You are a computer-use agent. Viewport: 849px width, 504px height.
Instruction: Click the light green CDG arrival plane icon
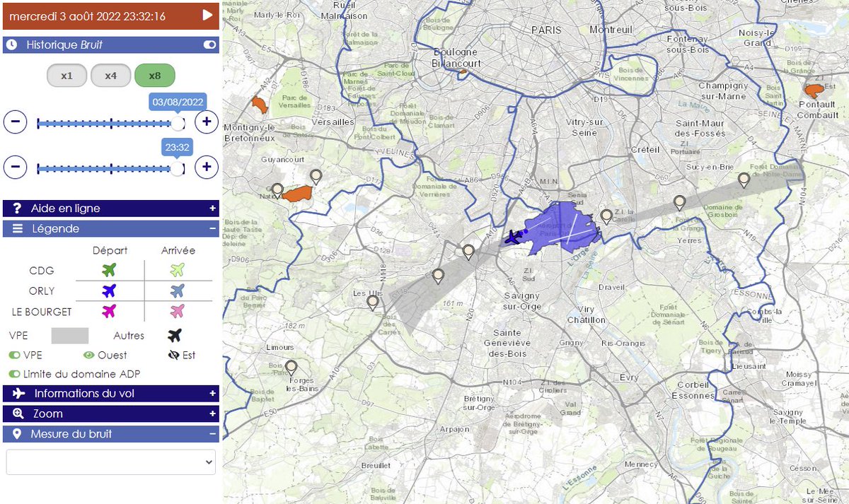point(178,270)
